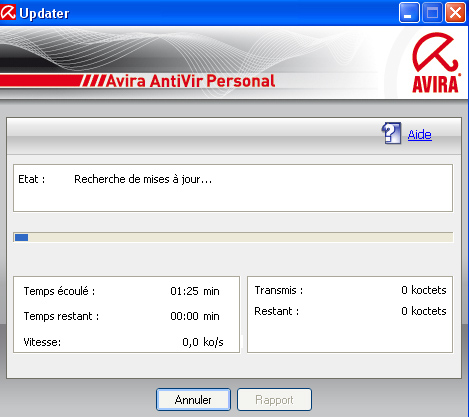Click the Updater title bar text
Image resolution: width=469 pixels, height=417 pixels.
click(44, 14)
